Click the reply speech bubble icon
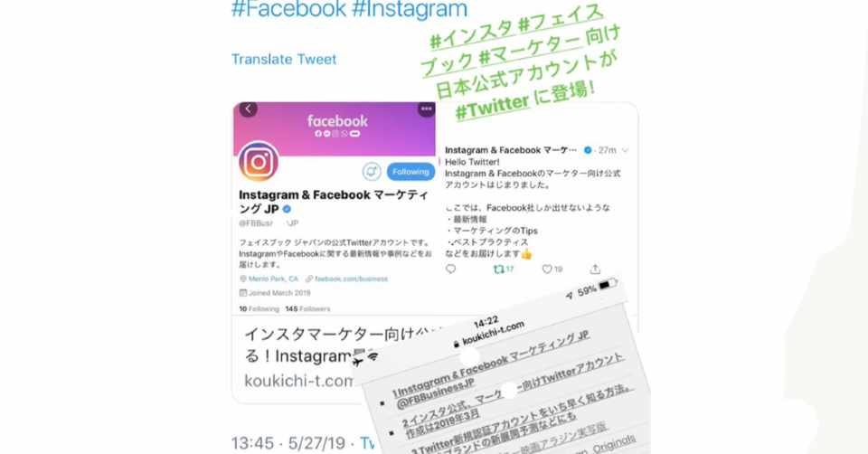Viewport: 868px width, 454px height. click(450, 270)
